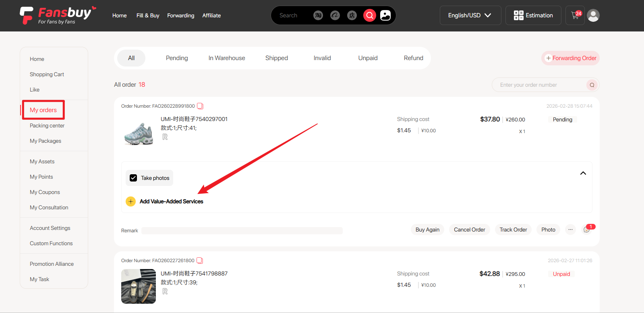Viewport: 644px width, 313px height.
Task: Switch to the In Warehouse tab
Action: [x=227, y=58]
